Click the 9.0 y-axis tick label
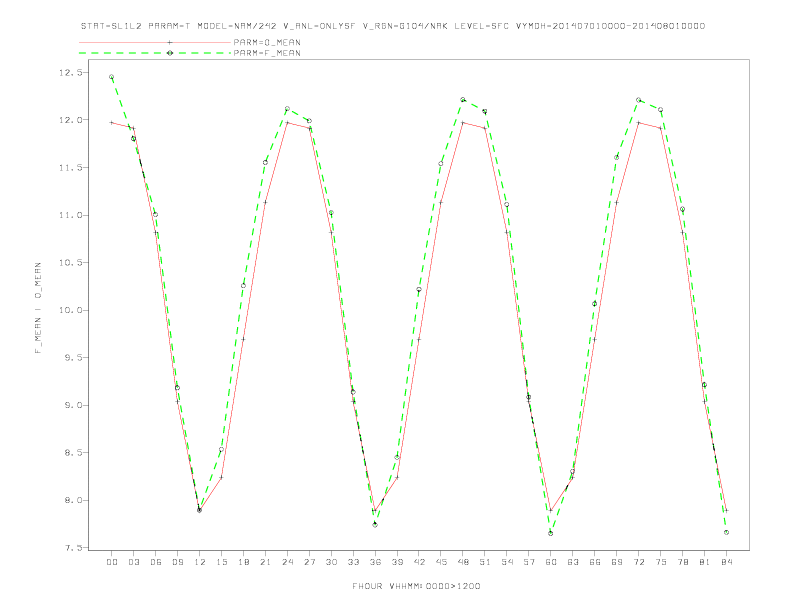The image size is (792, 612). 71,405
